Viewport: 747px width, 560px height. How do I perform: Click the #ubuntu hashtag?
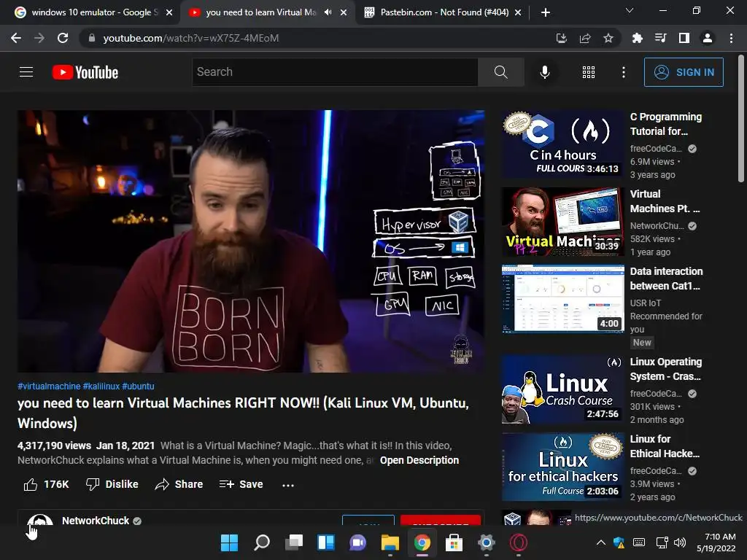(138, 386)
